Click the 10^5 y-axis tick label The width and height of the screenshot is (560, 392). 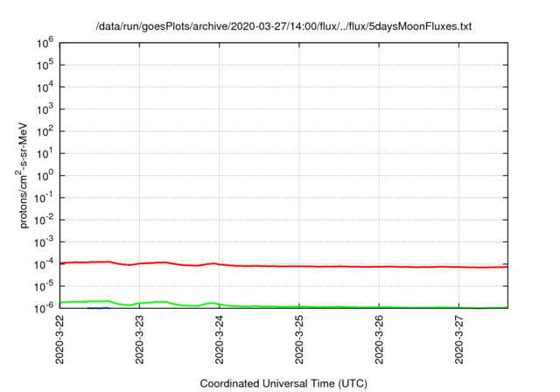pos(45,65)
